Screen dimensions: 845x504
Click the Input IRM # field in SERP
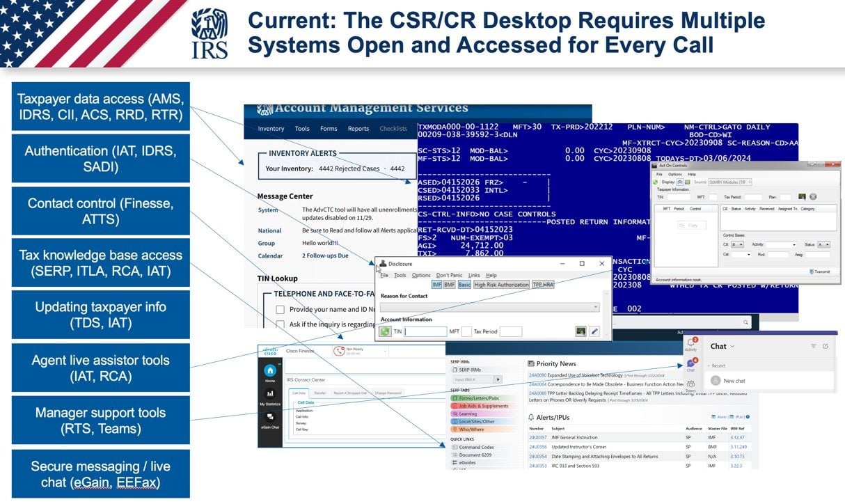pyautogui.click(x=473, y=379)
